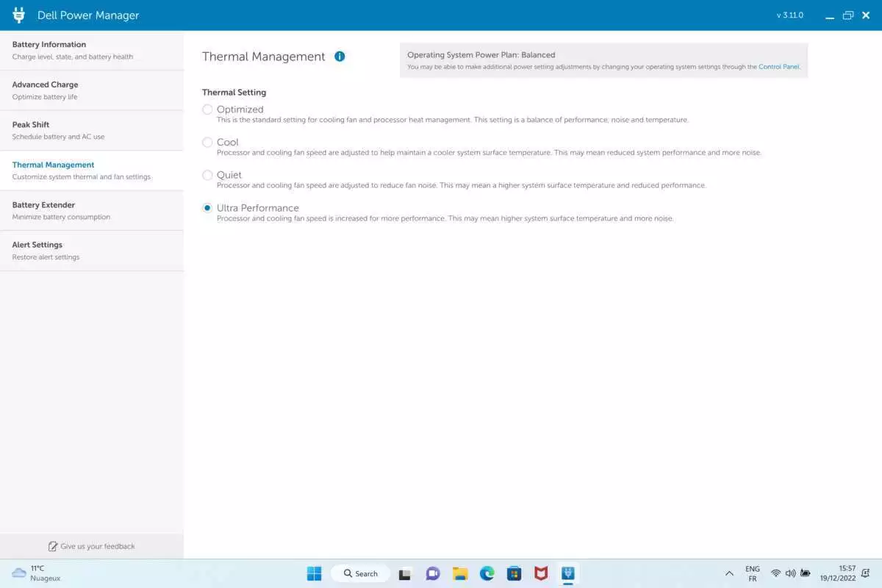
Task: Open the Thermal Management section
Action: click(92, 171)
